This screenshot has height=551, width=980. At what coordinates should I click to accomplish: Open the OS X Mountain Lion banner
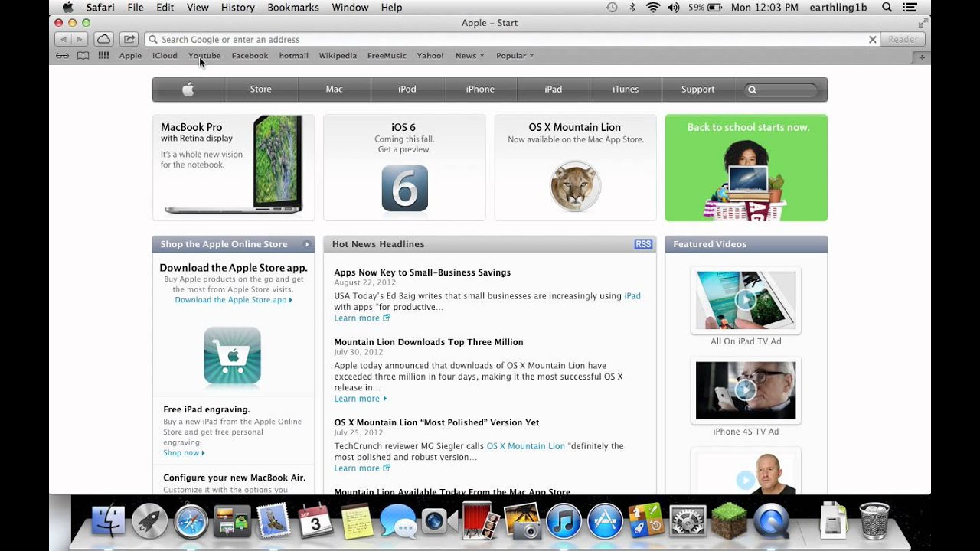click(575, 168)
